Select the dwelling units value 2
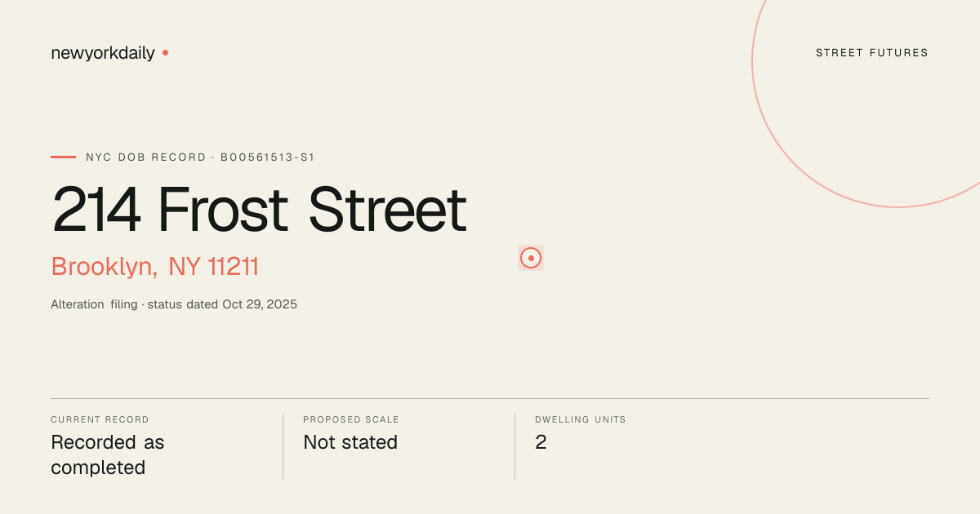Viewport: 980px width, 514px height. click(x=541, y=442)
